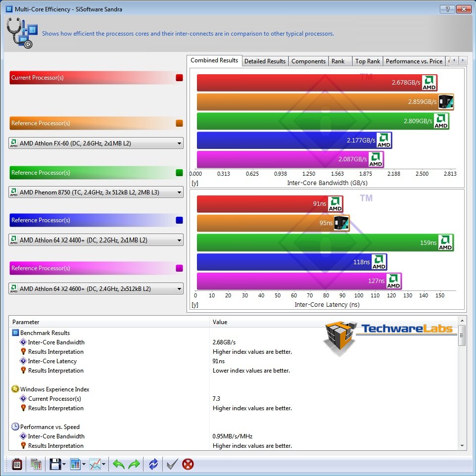Click the help question mark button in title bar
476x476 pixels.
tap(447, 9)
